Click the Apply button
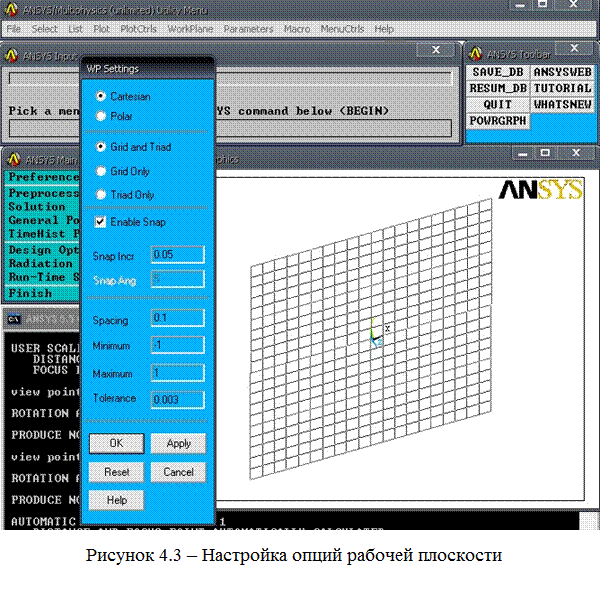Screen dimensions: 600x590 coord(178,443)
